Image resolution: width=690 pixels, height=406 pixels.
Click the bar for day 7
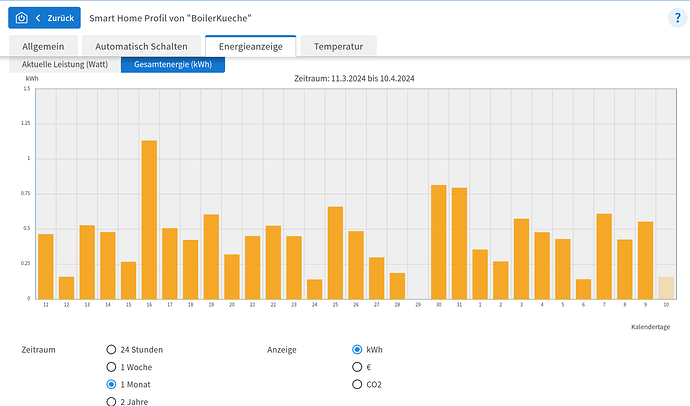604,256
